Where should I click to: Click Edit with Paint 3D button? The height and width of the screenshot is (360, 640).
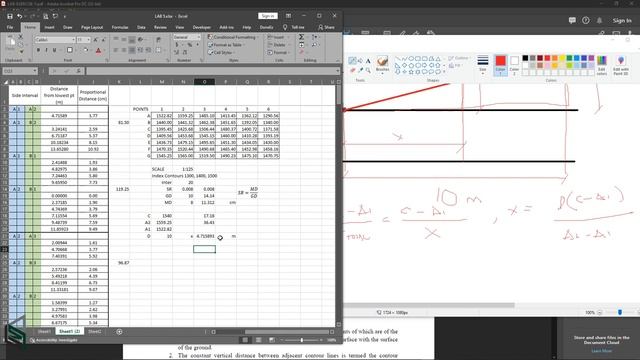point(621,65)
